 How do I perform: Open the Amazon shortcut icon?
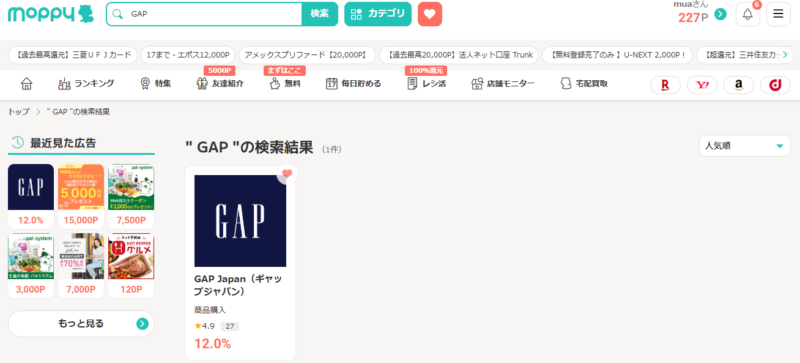tap(739, 85)
